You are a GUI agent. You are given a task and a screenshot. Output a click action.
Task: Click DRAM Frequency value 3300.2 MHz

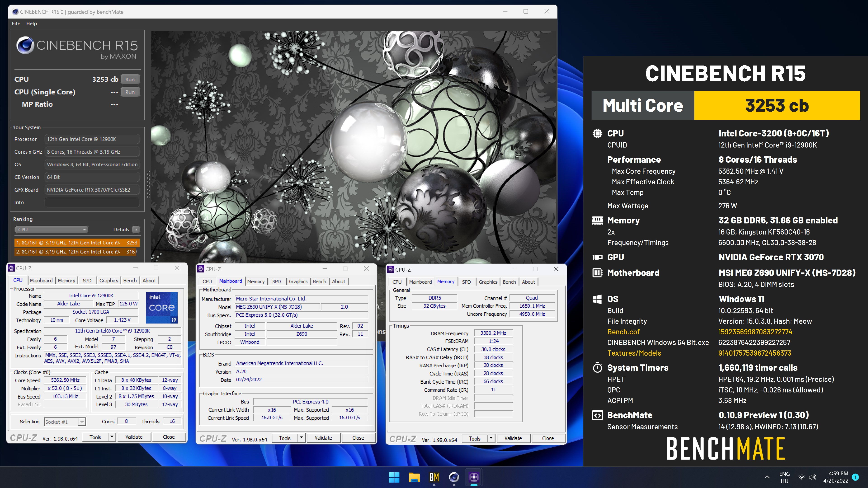tap(493, 333)
